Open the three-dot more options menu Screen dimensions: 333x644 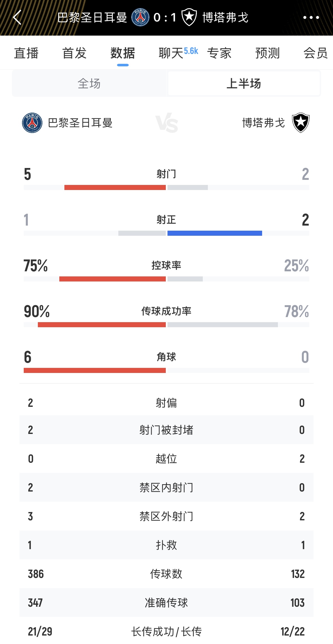[311, 18]
